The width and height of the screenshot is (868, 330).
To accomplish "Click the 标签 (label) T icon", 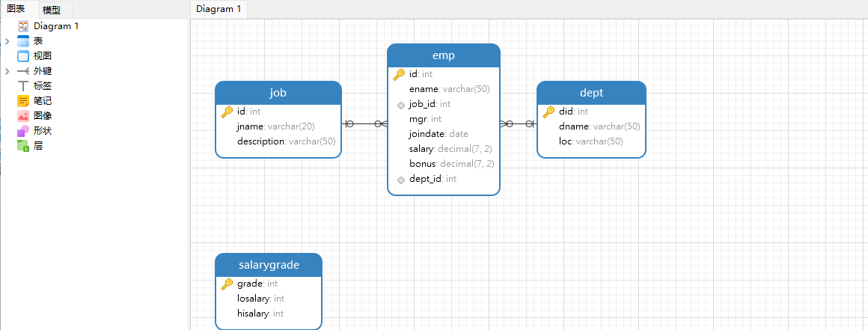I will (x=22, y=86).
